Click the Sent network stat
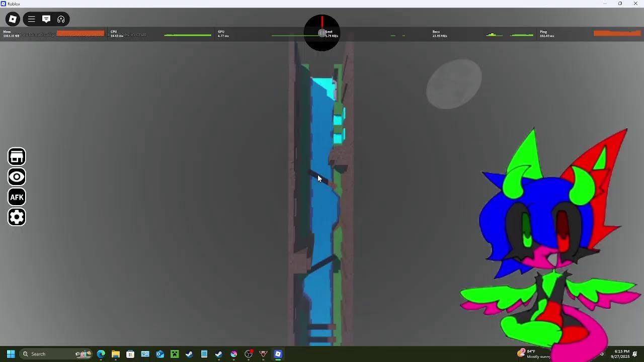The image size is (644, 362). pyautogui.click(x=331, y=34)
